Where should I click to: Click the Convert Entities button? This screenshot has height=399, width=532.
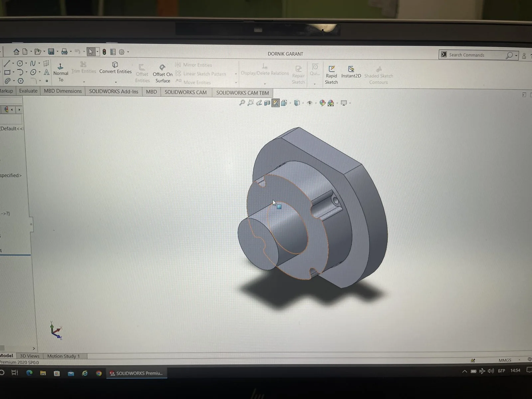[x=115, y=68]
